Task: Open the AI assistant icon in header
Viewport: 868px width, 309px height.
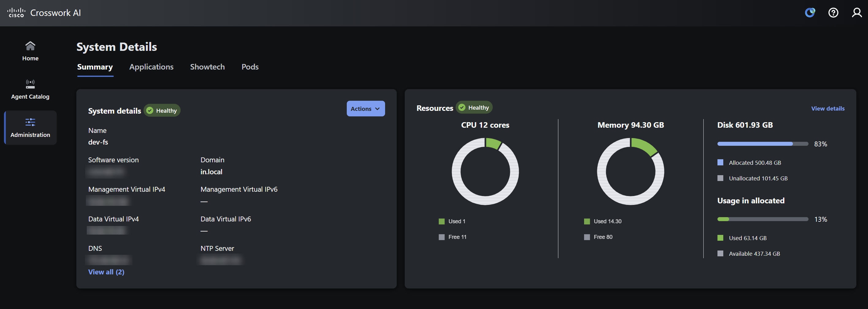Action: click(810, 13)
